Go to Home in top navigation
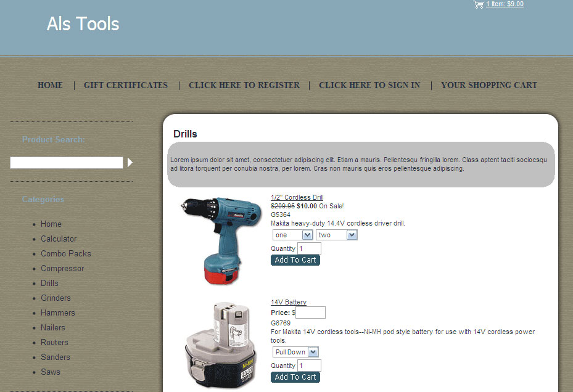This screenshot has width=573, height=392. 50,86
